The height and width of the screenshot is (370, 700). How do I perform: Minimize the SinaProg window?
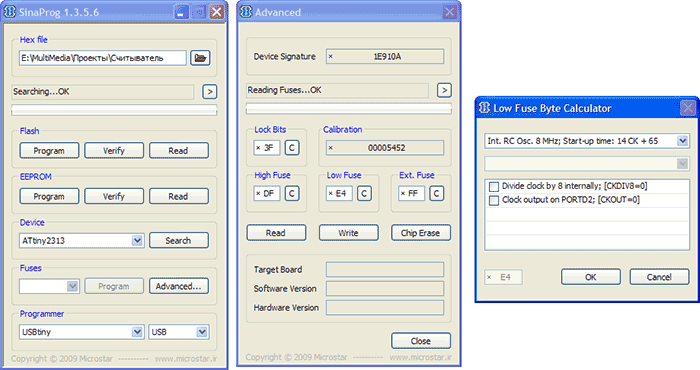[181, 12]
